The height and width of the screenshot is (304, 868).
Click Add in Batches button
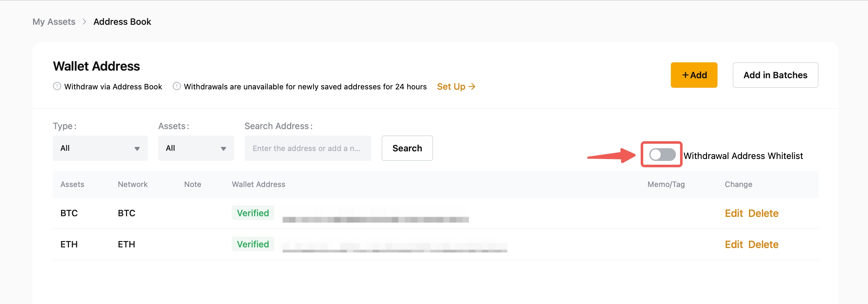775,75
